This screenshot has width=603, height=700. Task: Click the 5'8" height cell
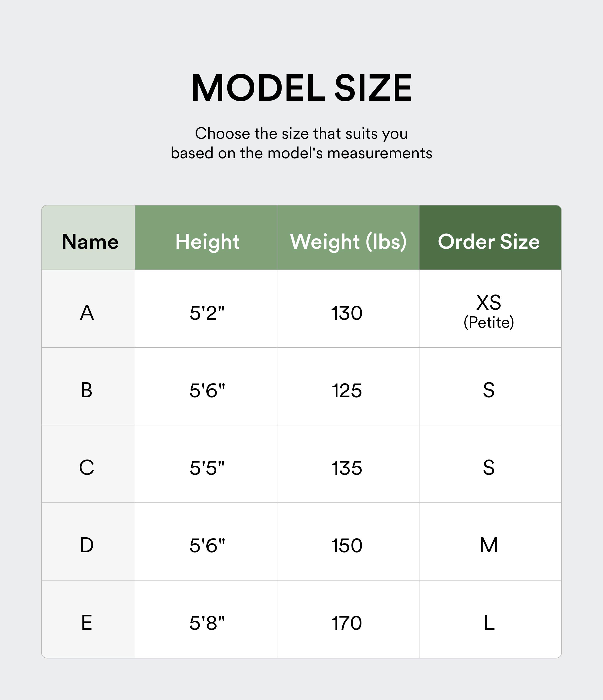207,623
